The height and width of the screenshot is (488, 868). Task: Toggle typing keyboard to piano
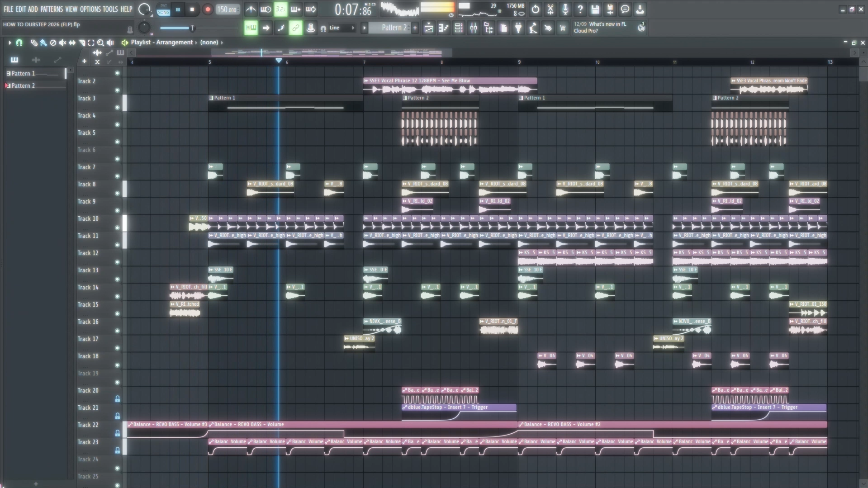tap(251, 28)
